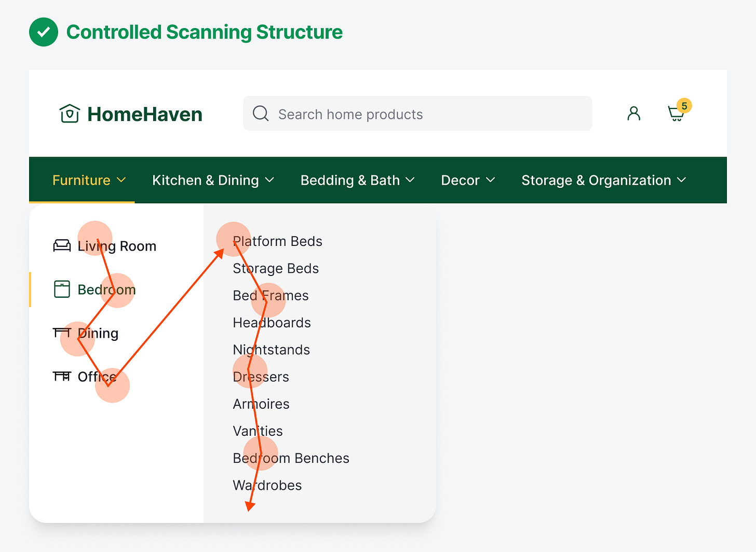Viewport: 756px width, 552px height.
Task: Click the cart badge showing 5
Action: [x=684, y=106]
